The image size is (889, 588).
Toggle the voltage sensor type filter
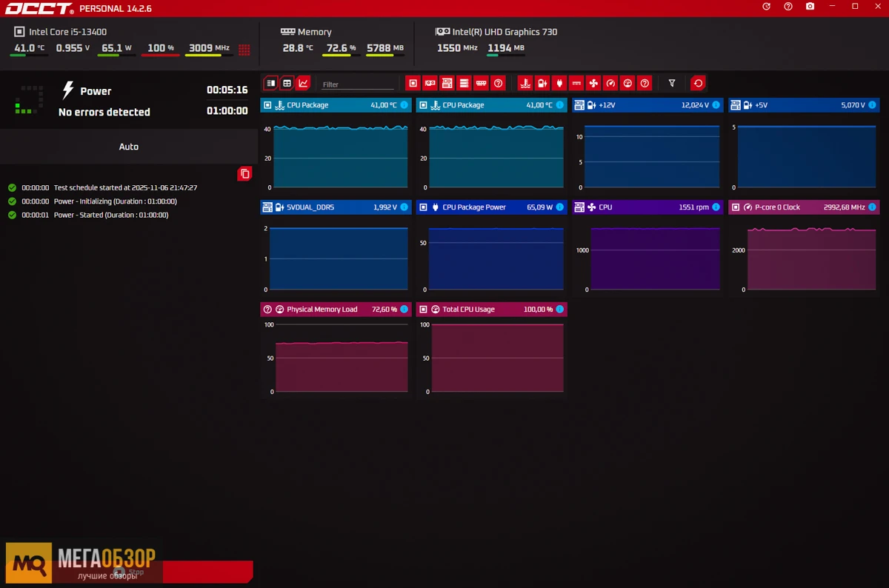542,83
